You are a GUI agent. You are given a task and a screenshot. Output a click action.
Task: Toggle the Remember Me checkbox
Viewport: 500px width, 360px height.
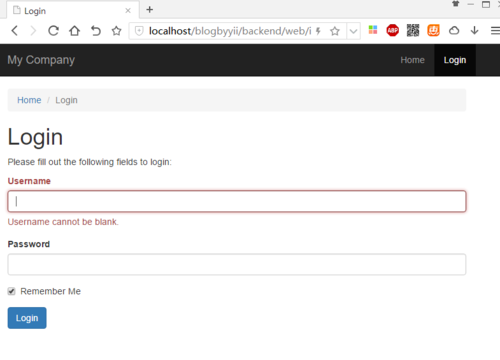12,291
